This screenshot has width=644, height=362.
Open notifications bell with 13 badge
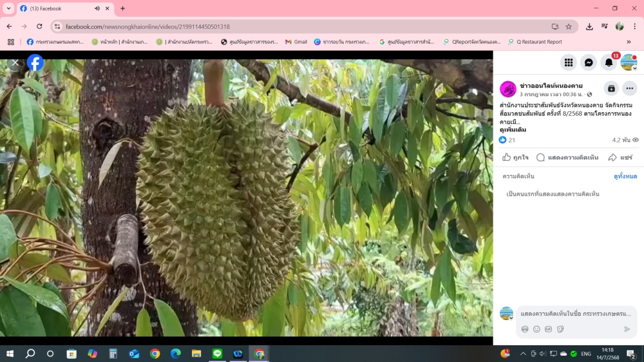609,62
